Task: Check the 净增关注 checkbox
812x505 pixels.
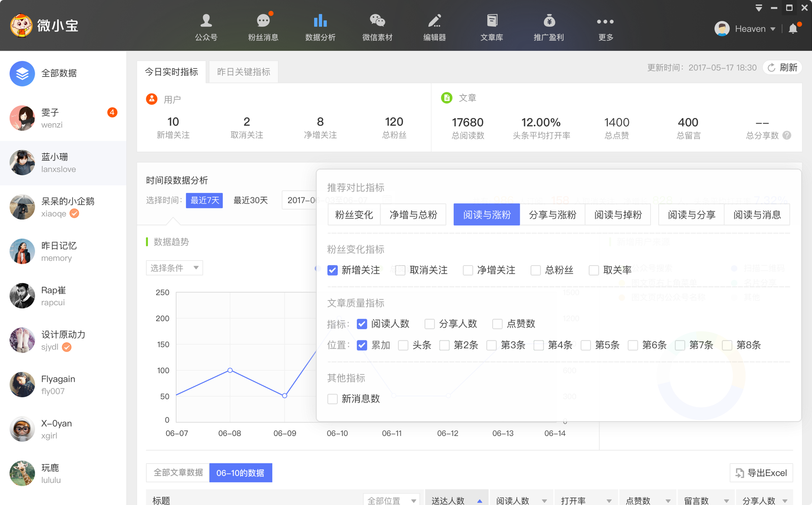Action: (x=468, y=270)
